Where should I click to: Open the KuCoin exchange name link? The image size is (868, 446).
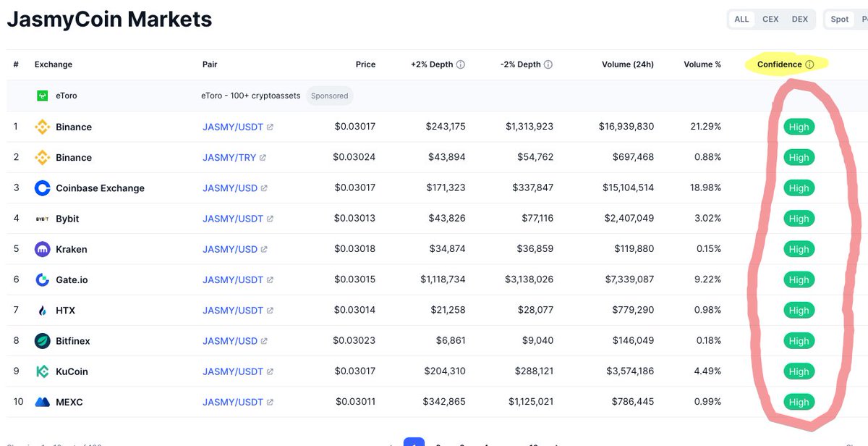tap(72, 371)
